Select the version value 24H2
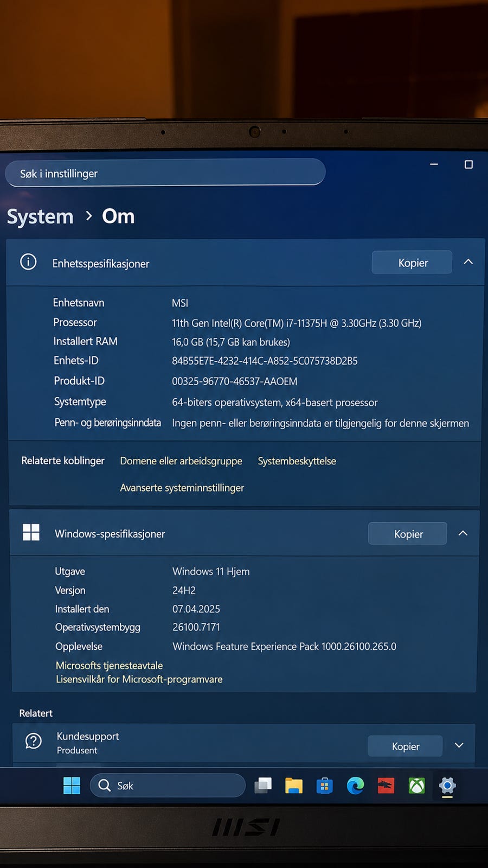Screen dimensions: 488x868 (184, 590)
